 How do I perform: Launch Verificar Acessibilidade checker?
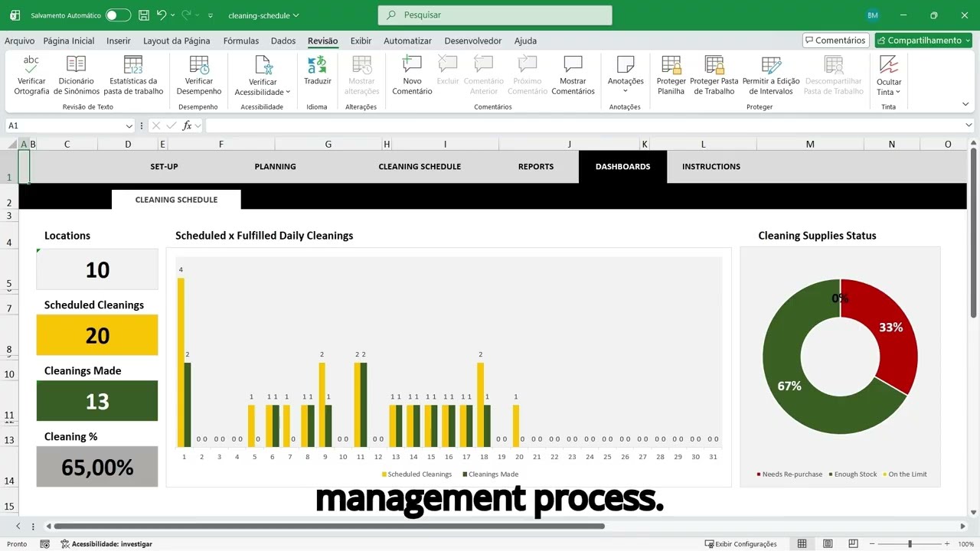[x=263, y=75]
